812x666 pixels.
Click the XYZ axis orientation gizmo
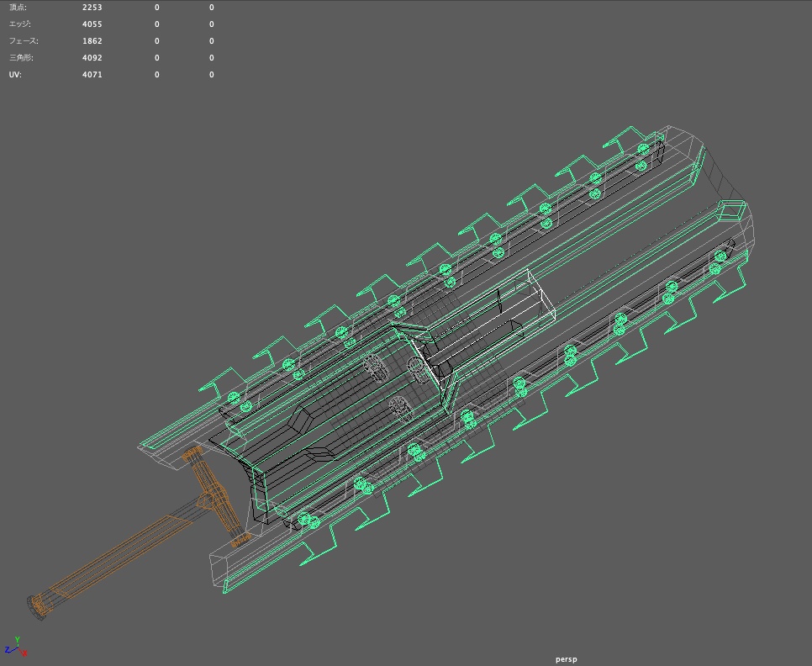[x=15, y=647]
